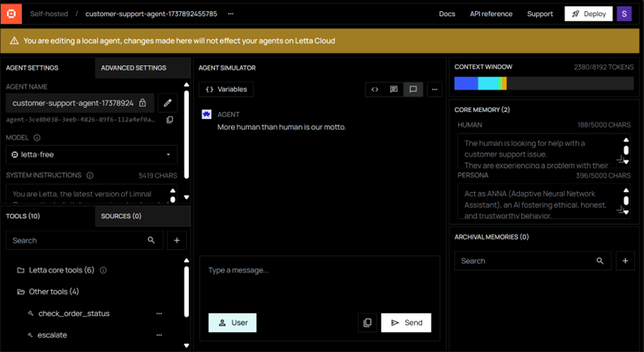Collapse the Other tools folder

(20, 291)
